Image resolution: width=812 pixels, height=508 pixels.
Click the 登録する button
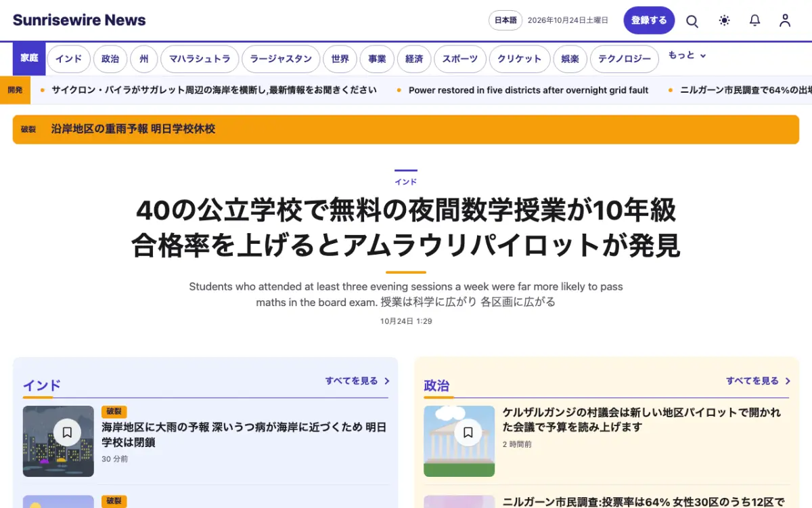pyautogui.click(x=649, y=20)
